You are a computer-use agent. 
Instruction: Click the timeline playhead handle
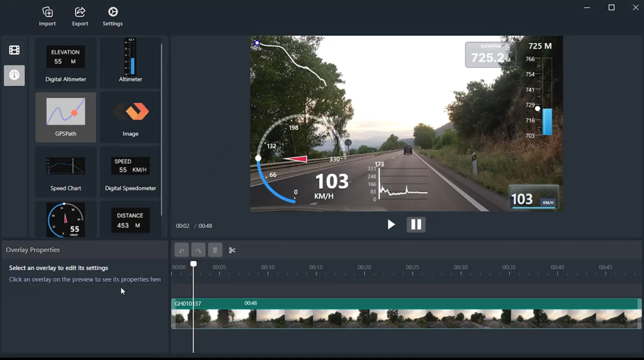click(x=193, y=264)
